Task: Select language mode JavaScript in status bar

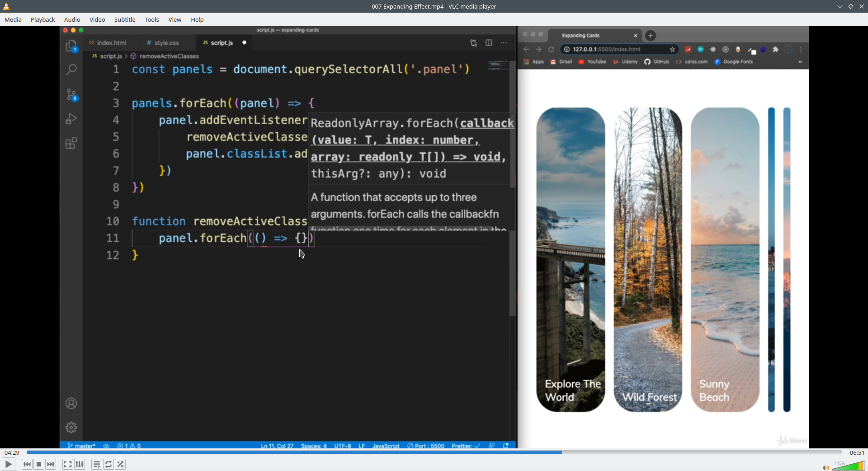Action: (x=386, y=446)
